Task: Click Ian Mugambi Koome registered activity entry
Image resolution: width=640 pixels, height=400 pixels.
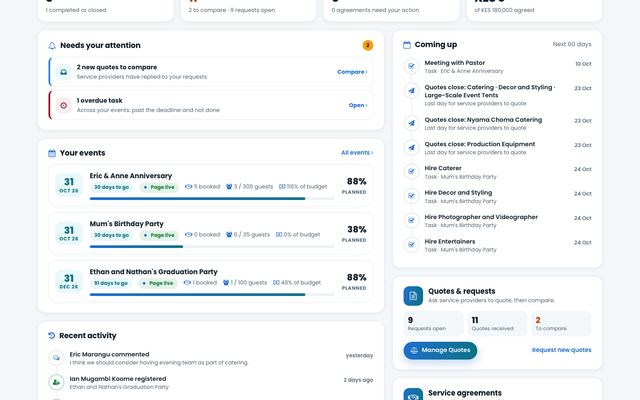Action: pos(211,383)
